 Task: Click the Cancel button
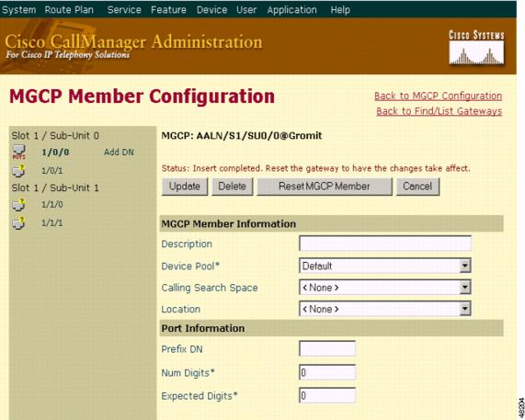[417, 187]
